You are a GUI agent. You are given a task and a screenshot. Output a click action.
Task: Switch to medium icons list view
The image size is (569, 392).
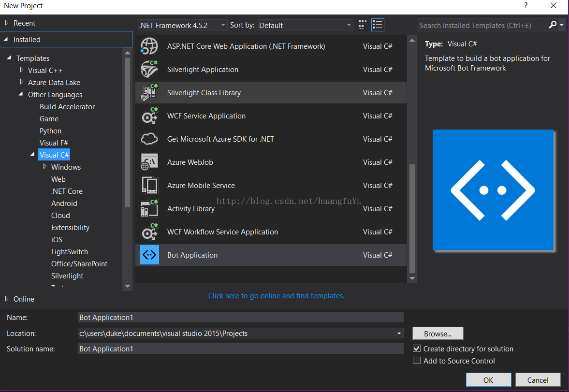pyautogui.click(x=378, y=25)
